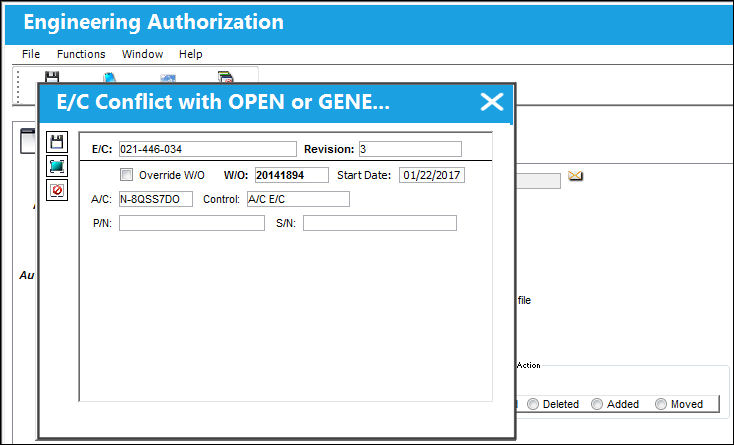Click the blue document icon in main toolbar
Image resolution: width=734 pixels, height=445 pixels.
[x=110, y=78]
